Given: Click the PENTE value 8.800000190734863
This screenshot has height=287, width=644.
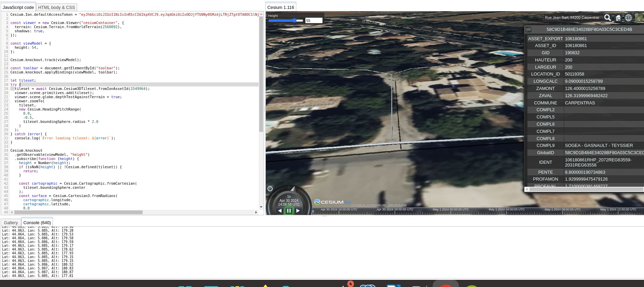Looking at the screenshot, I should [x=585, y=172].
